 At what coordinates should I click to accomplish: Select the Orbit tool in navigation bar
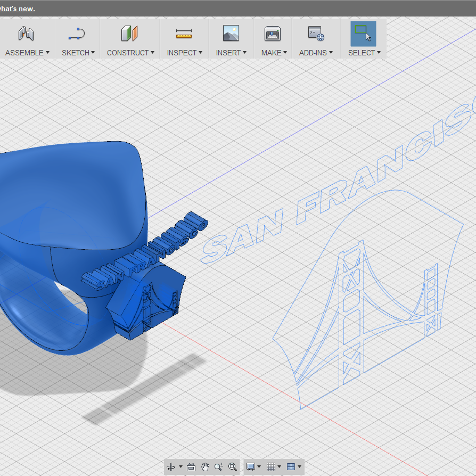(171, 466)
